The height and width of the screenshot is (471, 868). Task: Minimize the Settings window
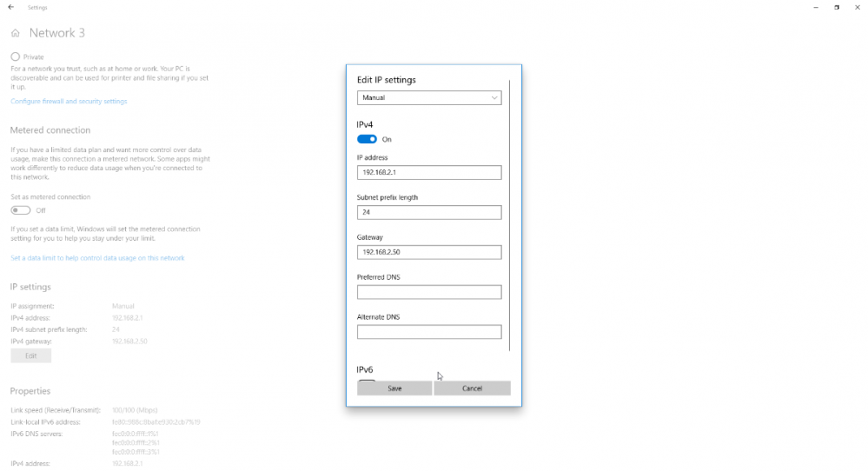pos(816,7)
